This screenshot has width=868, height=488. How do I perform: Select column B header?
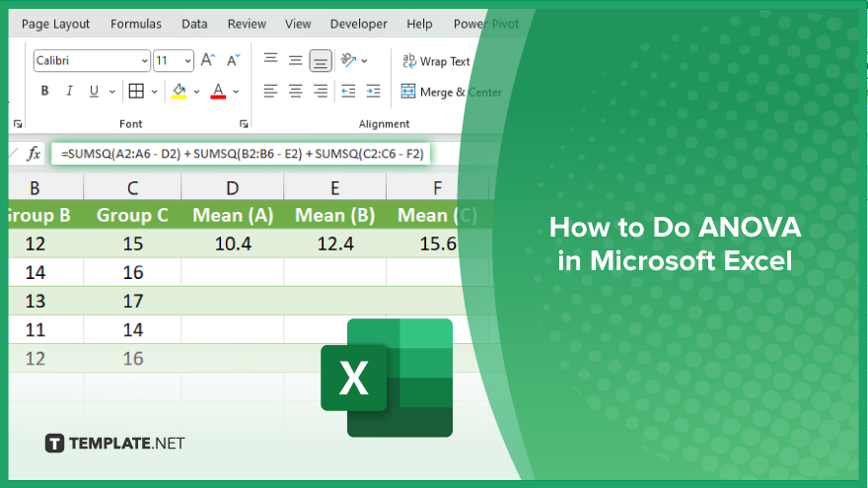(x=46, y=187)
